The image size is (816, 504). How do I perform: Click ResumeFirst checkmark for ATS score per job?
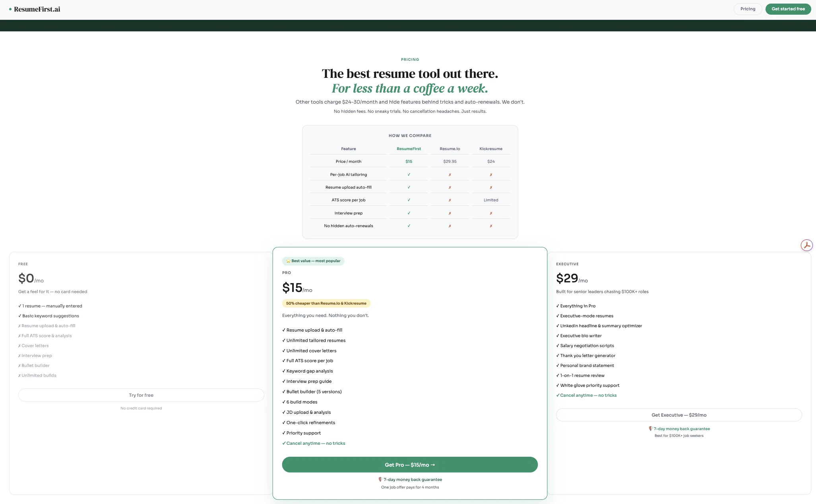(x=409, y=200)
